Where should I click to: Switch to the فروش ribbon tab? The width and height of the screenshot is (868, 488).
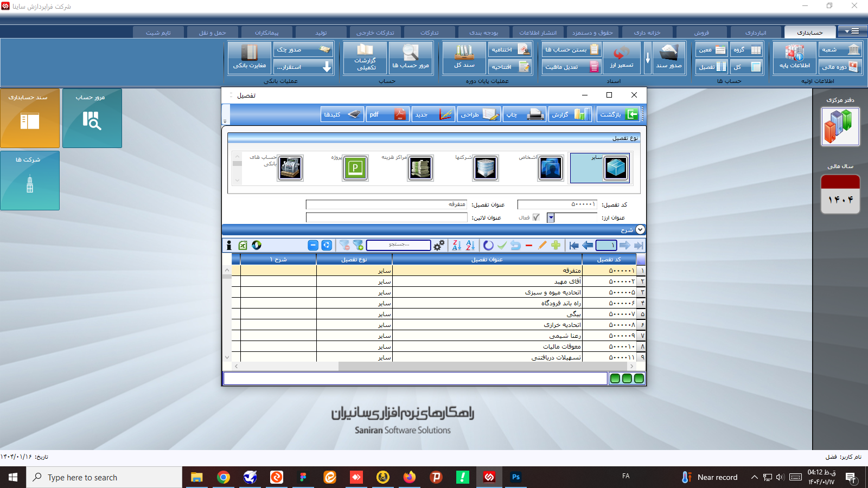702,32
